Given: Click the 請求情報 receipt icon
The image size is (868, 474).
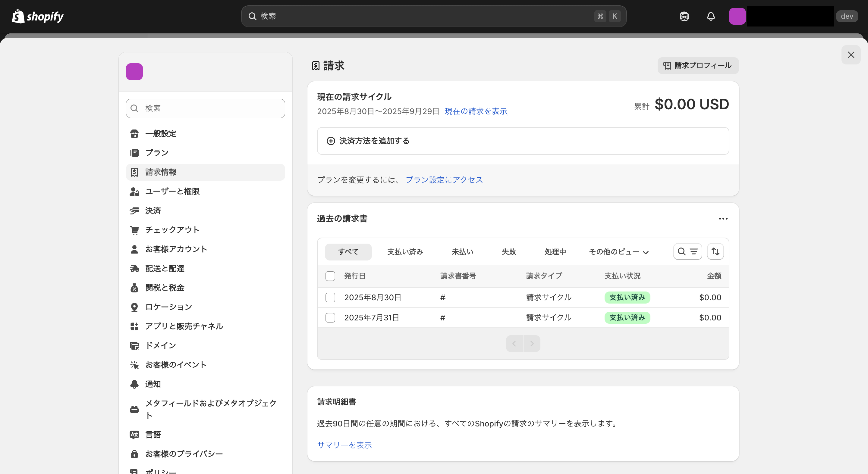Looking at the screenshot, I should click(x=134, y=172).
